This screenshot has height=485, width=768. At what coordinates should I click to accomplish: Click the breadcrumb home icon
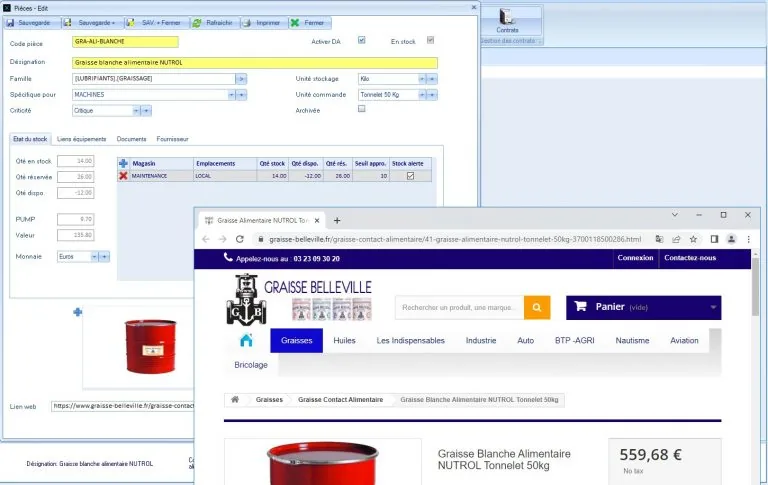235,400
